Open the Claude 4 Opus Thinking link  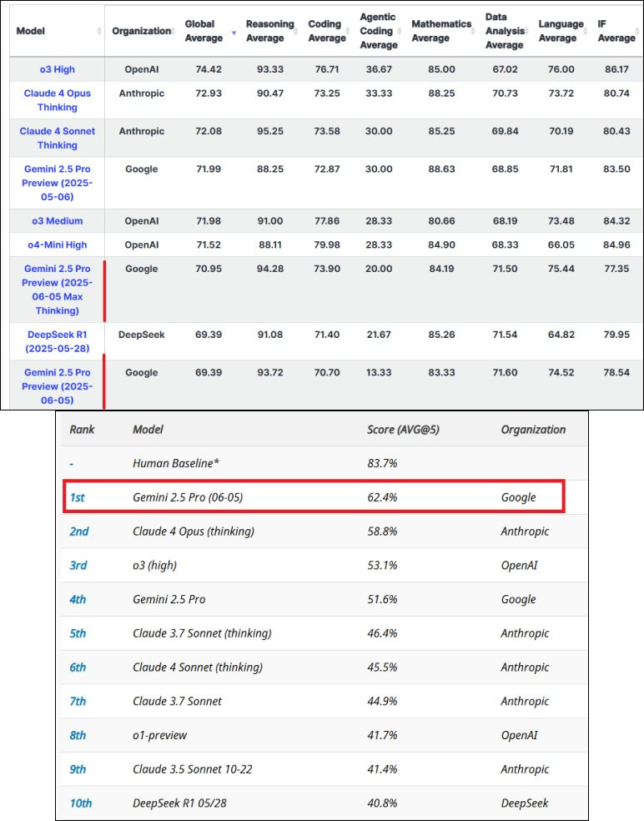[57, 100]
